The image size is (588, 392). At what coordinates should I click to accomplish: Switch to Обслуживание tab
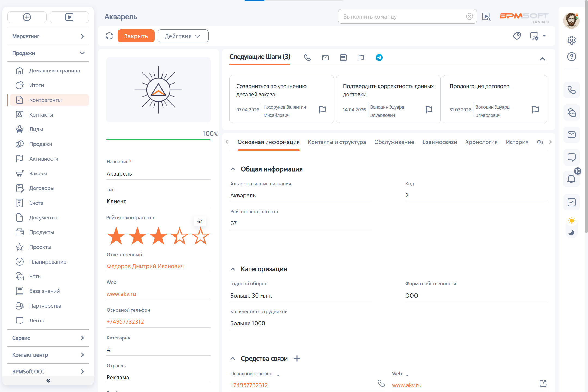coord(394,142)
